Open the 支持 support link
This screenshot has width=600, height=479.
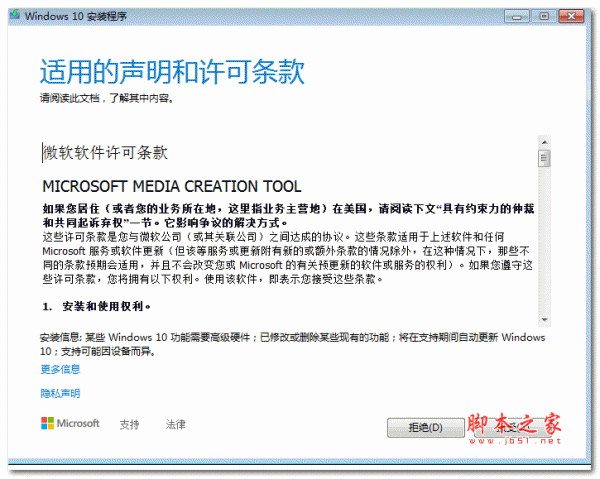coord(129,424)
